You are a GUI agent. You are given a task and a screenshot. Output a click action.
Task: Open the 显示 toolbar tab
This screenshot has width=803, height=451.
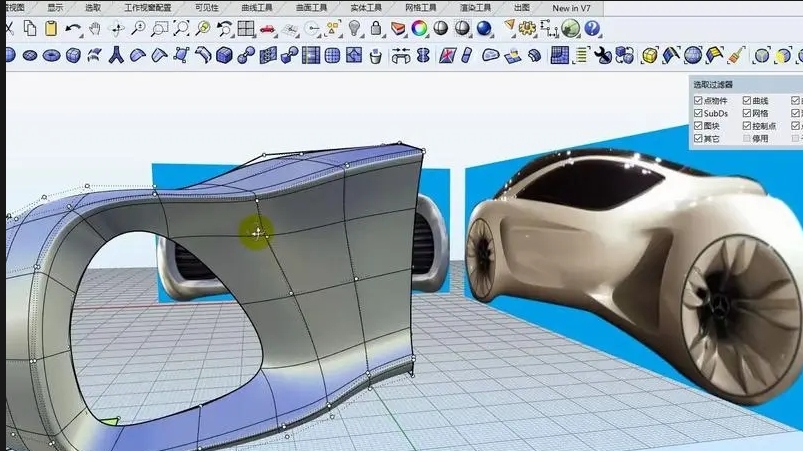point(55,8)
